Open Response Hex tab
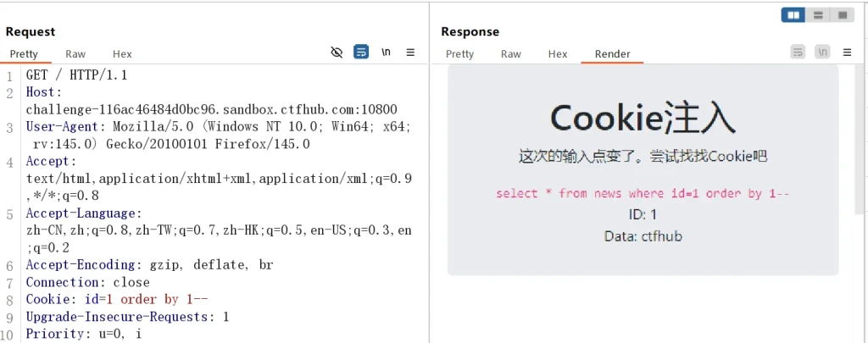Image resolution: width=868 pixels, height=343 pixels. pyautogui.click(x=557, y=54)
